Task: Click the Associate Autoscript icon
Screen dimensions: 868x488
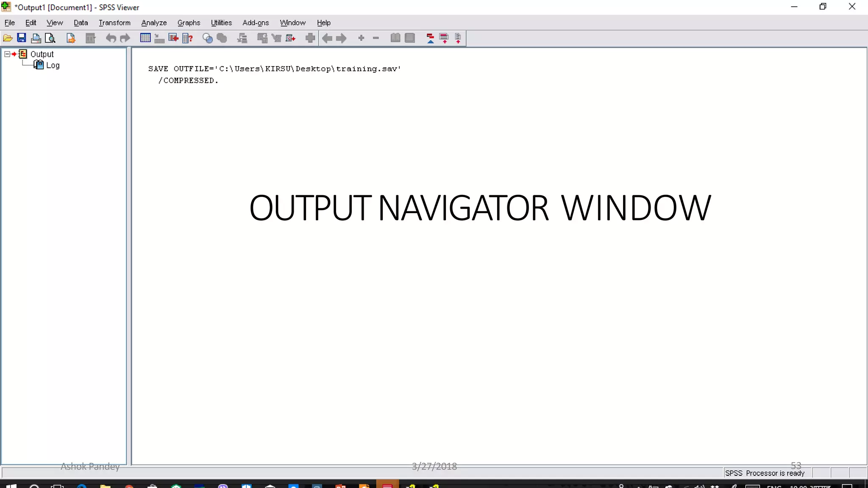Action: (262, 38)
